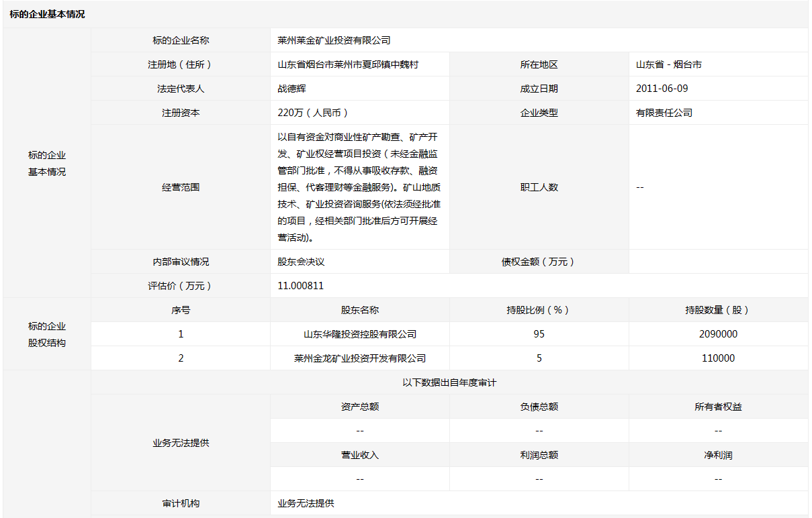Click shareholder 山东华隆投资控股有限公司

point(360,334)
